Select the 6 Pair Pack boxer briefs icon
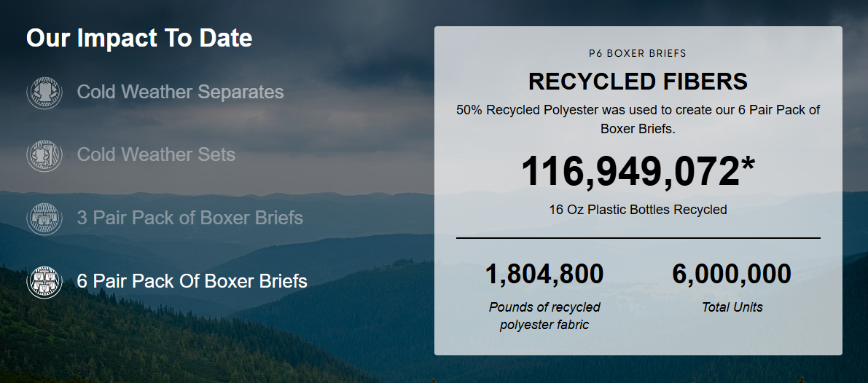 click(x=44, y=281)
